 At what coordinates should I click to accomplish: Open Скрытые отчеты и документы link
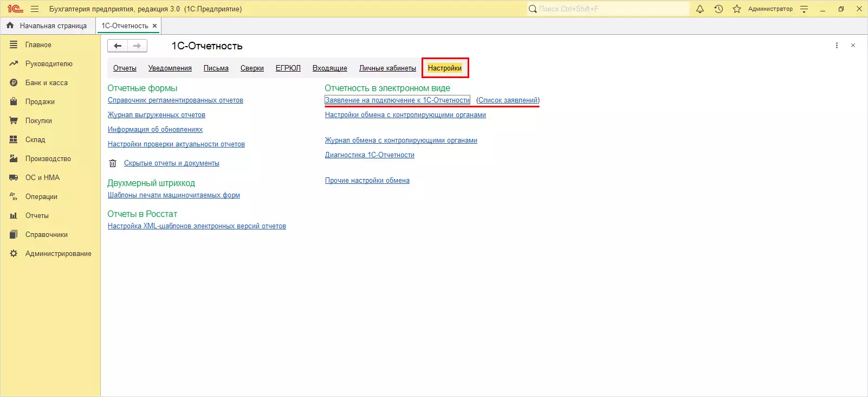tap(172, 163)
